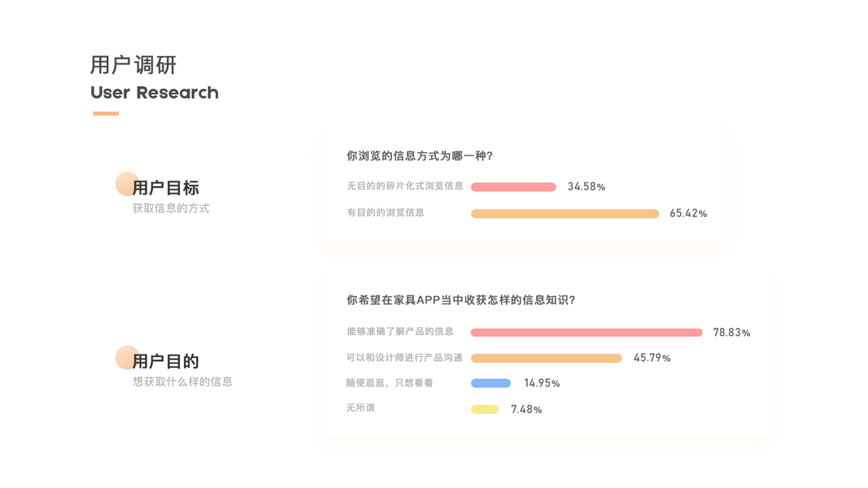The image size is (868, 488).
Task: Choose the option 随便逛逛,只想看看
Action: tap(390, 383)
